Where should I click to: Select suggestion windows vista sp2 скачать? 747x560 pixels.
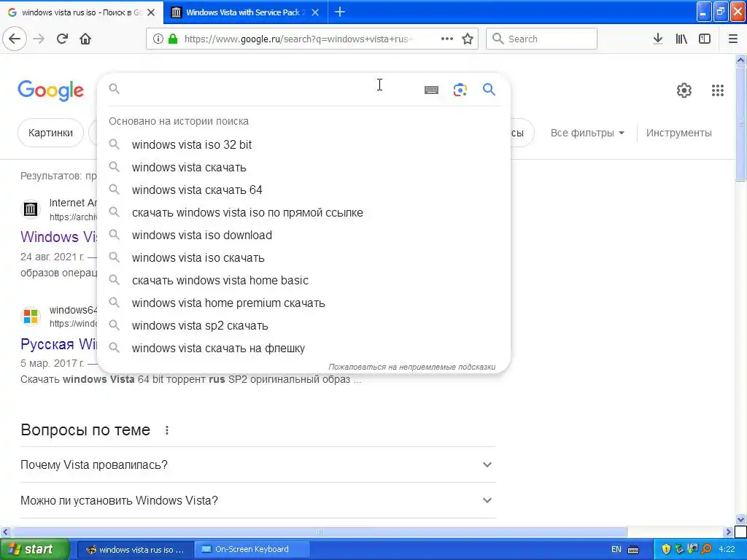point(303,326)
